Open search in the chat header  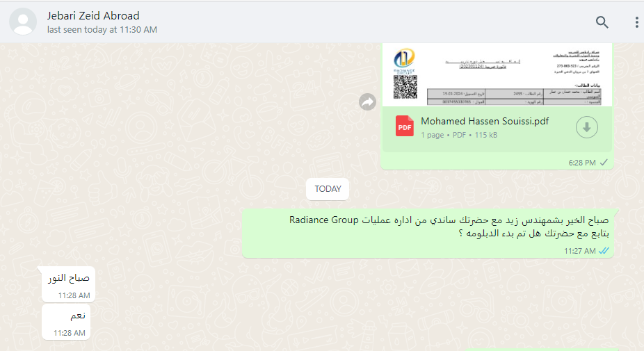point(602,22)
